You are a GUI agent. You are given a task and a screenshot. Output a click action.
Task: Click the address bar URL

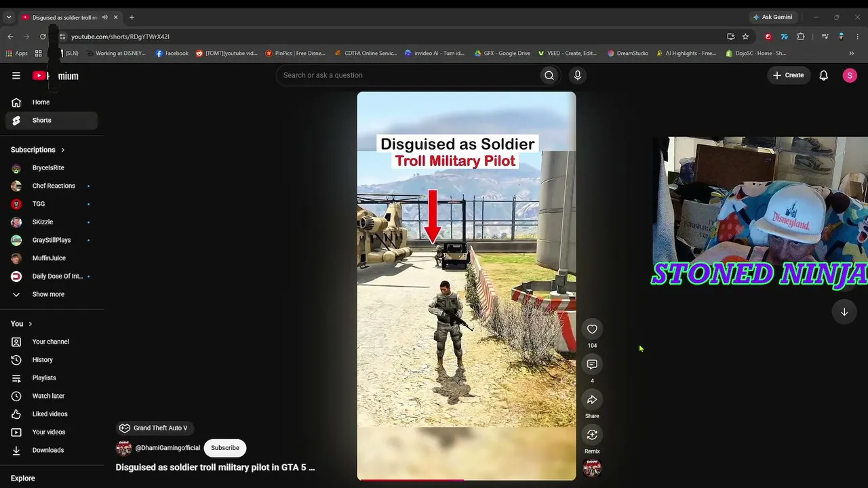click(x=120, y=37)
